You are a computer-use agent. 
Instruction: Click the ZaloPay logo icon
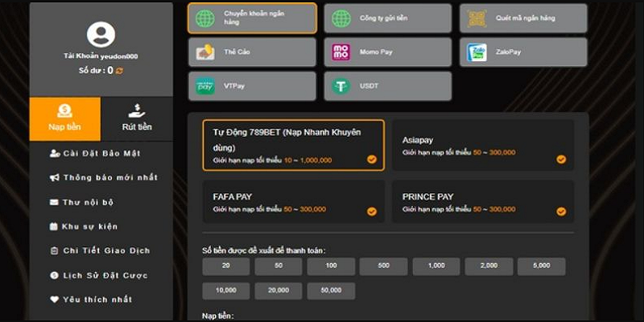tap(477, 52)
